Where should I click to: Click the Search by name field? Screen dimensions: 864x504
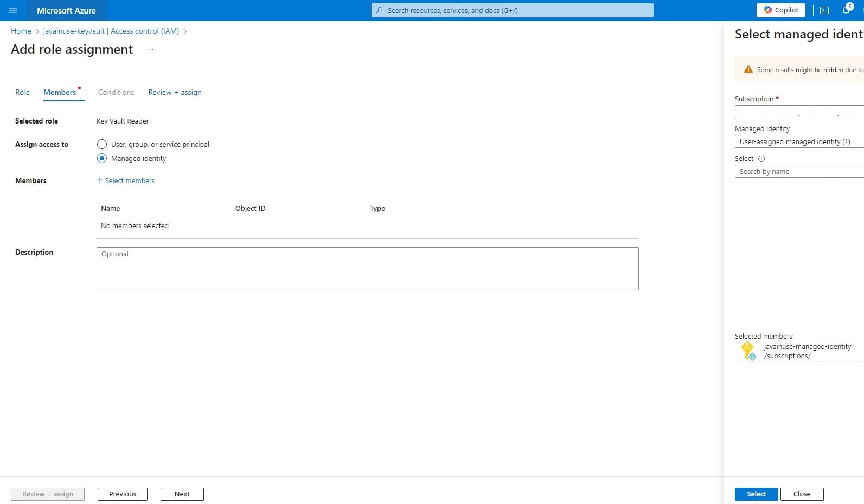click(799, 171)
